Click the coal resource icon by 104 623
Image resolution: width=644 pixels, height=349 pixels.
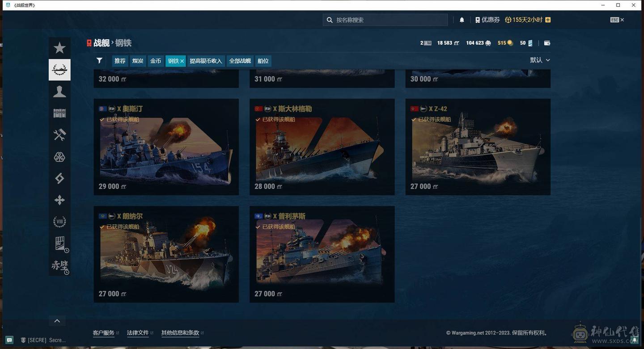coord(488,43)
